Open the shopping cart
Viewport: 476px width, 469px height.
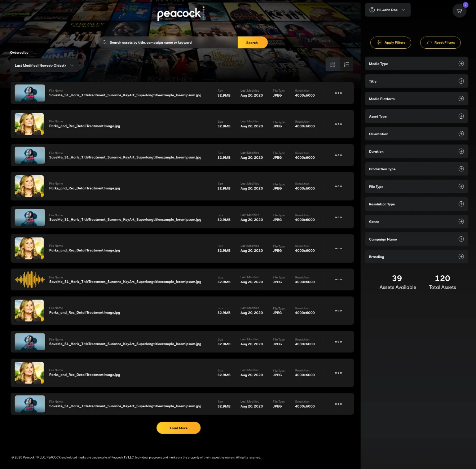pyautogui.click(x=459, y=11)
